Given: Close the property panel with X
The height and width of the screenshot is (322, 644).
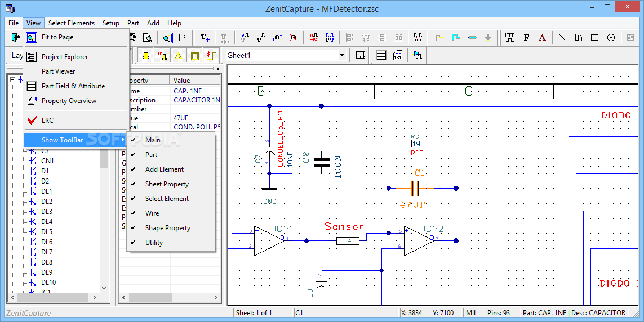Looking at the screenshot, I should pyautogui.click(x=217, y=69).
